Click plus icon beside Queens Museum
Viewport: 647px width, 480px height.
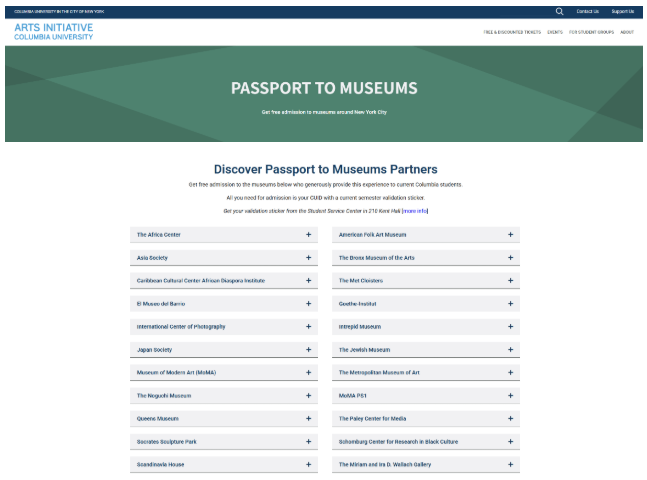point(308,419)
